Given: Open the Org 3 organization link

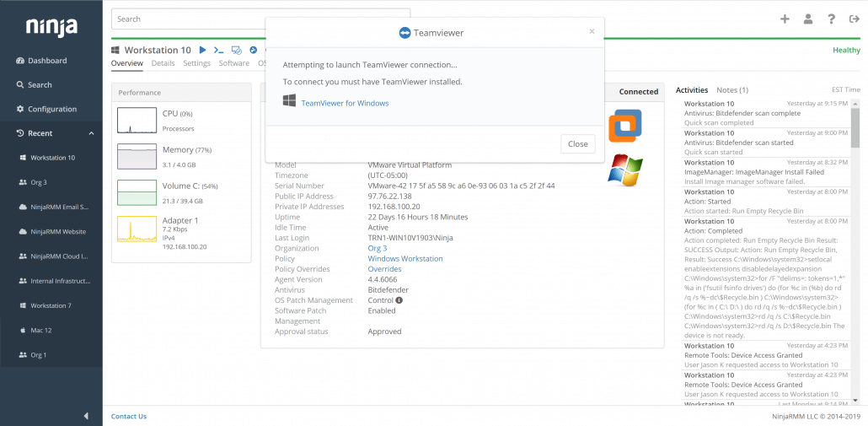Looking at the screenshot, I should (x=377, y=248).
